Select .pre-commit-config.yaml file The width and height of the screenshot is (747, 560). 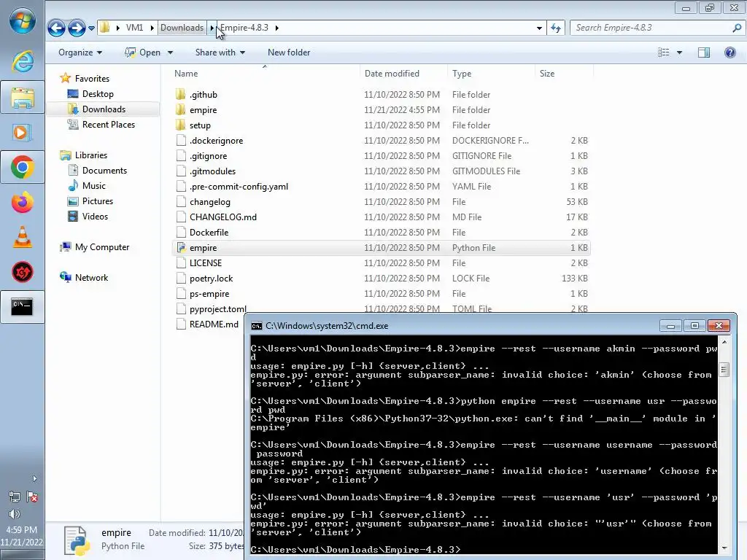pos(239,187)
